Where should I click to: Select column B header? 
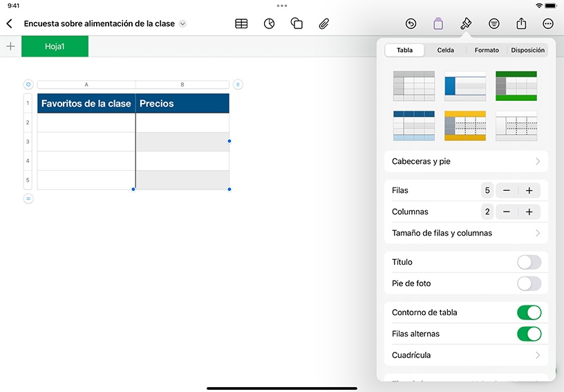(x=182, y=84)
